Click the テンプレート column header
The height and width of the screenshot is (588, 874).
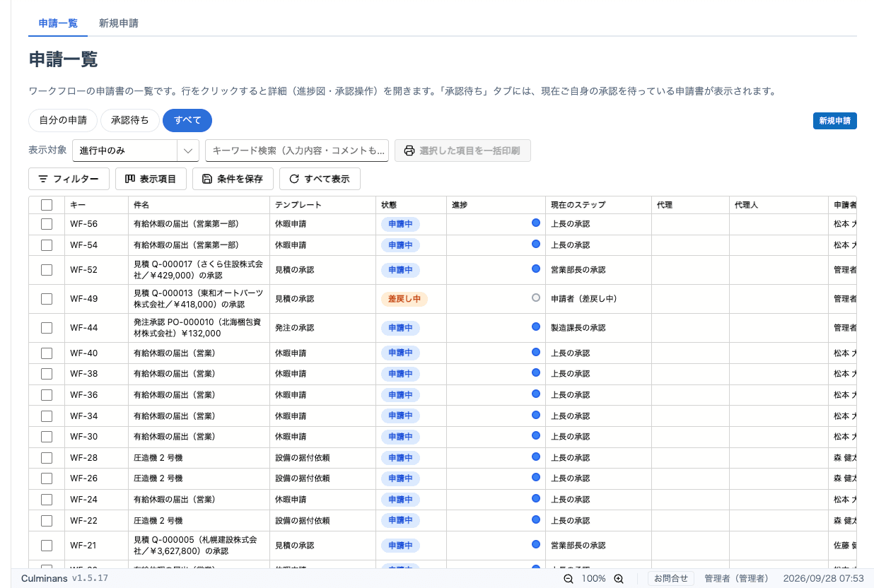tap(322, 205)
